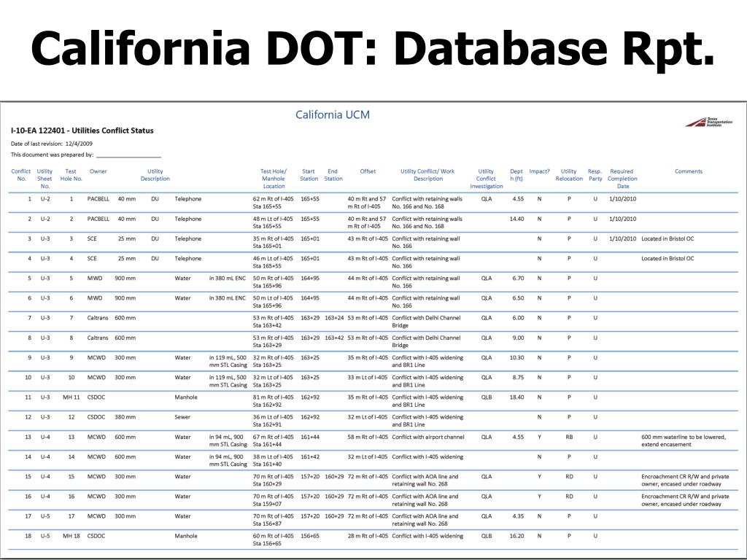
Task: Click the last revision date 12/4/2009
Action: pos(79,144)
